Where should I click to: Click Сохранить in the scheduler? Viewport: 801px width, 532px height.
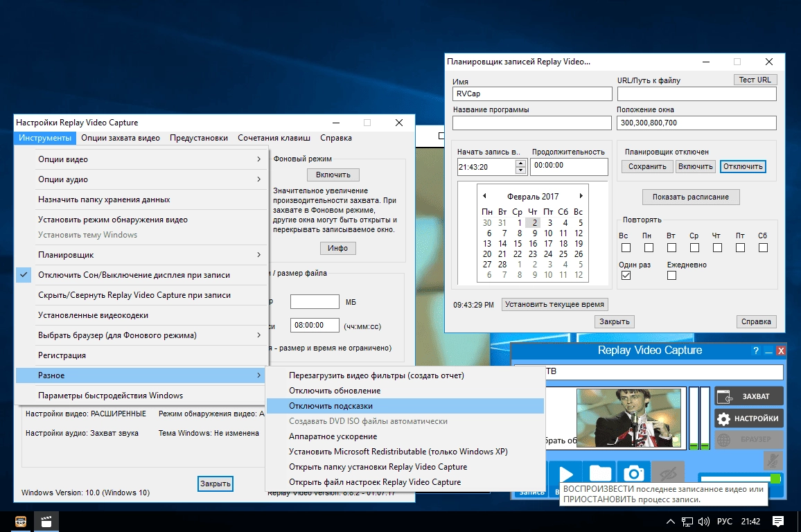coord(647,166)
